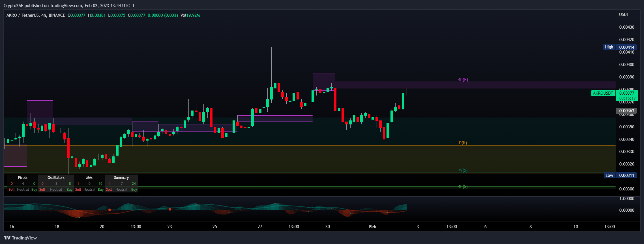
Task: Open the Crypto2AF published on TradingView.com header
Action: pyautogui.click(x=69, y=5)
